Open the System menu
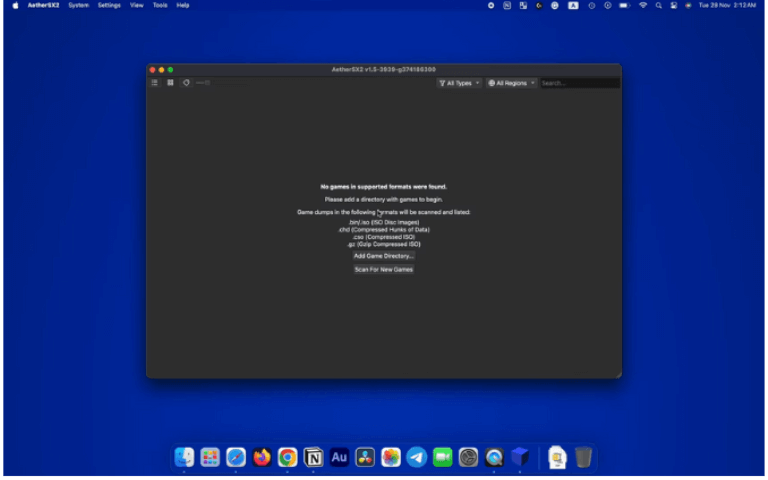This screenshot has height=480, width=768. 78,5
